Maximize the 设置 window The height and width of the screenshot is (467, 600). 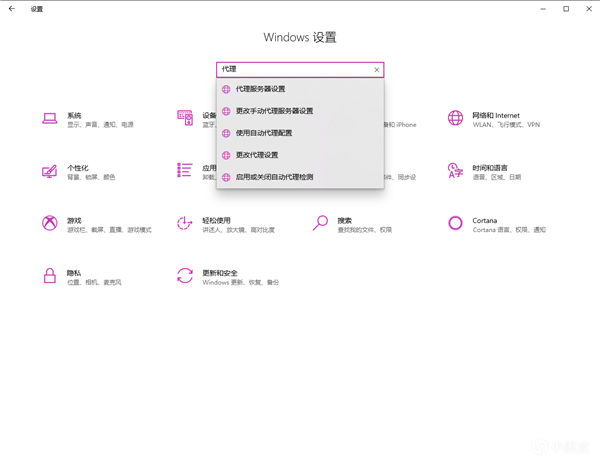pyautogui.click(x=566, y=8)
